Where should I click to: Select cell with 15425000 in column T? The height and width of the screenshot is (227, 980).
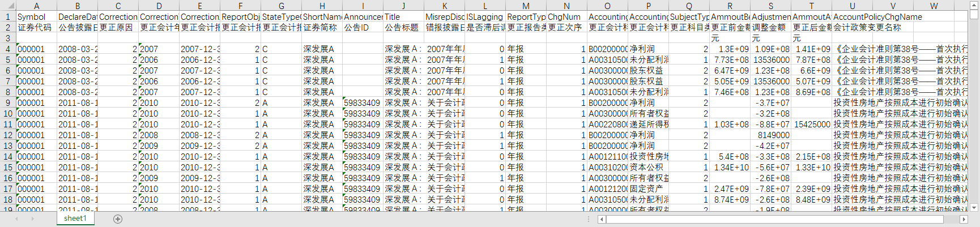click(811, 124)
